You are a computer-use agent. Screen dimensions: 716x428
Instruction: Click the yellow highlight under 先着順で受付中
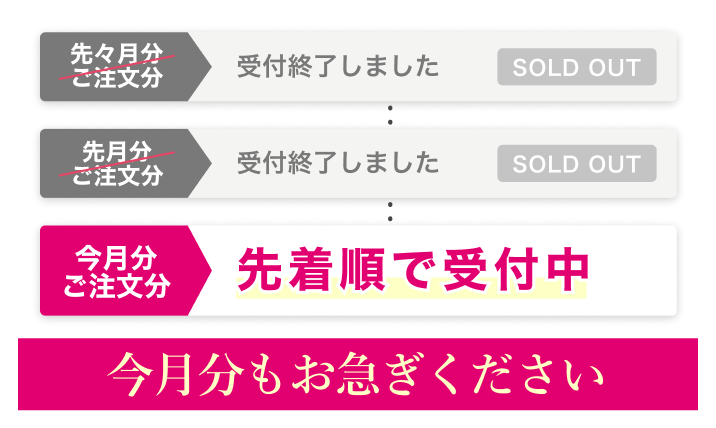tap(411, 293)
